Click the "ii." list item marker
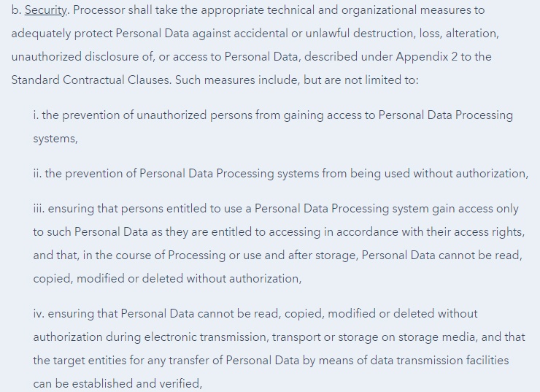The width and height of the screenshot is (540, 392). click(x=37, y=174)
